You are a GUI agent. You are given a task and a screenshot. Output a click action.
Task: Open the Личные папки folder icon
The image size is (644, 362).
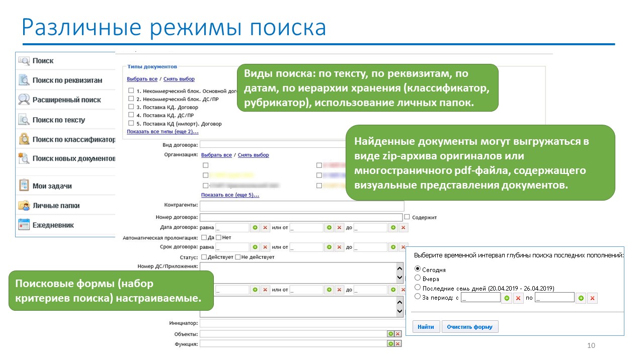tap(24, 205)
